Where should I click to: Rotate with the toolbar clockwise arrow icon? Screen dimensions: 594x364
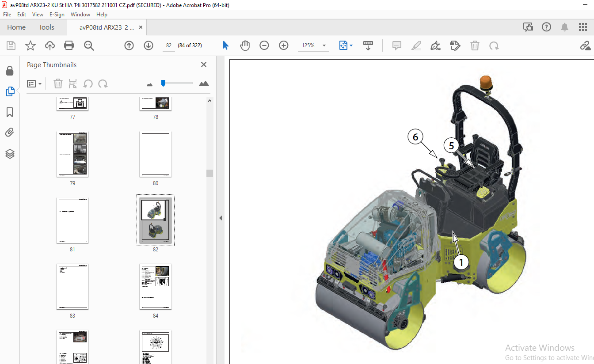494,45
